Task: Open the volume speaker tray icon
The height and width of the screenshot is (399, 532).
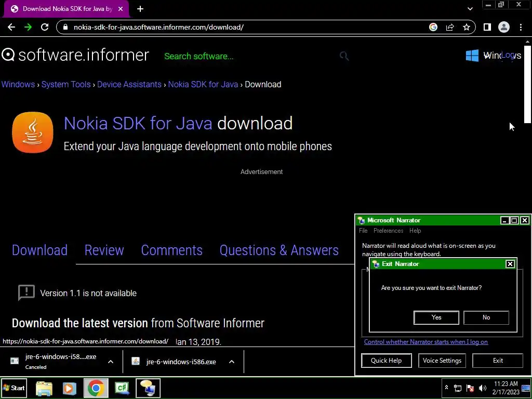Action: pyautogui.click(x=483, y=388)
